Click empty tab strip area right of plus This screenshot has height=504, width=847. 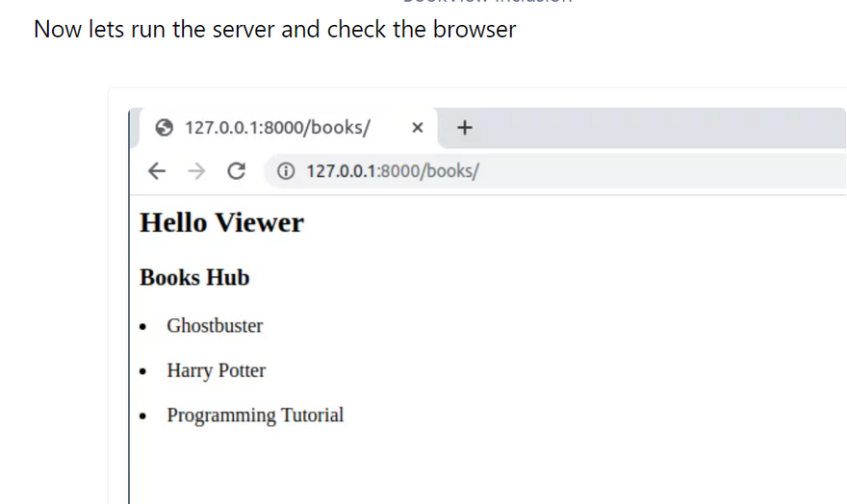point(654,127)
